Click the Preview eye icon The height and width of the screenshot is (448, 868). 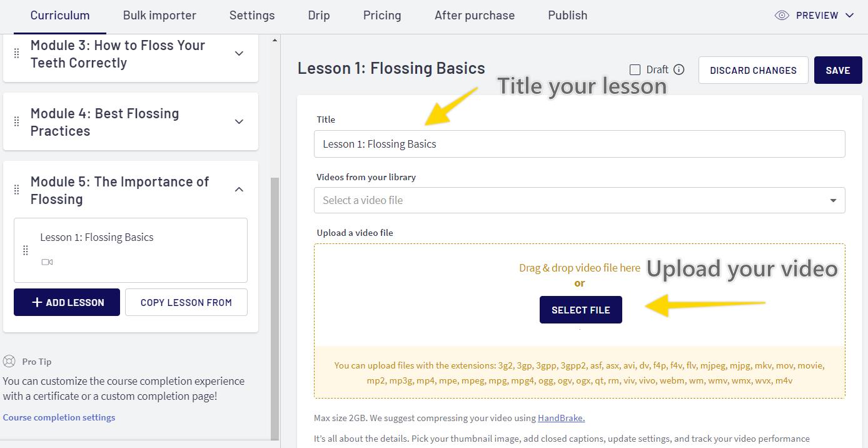click(x=782, y=16)
